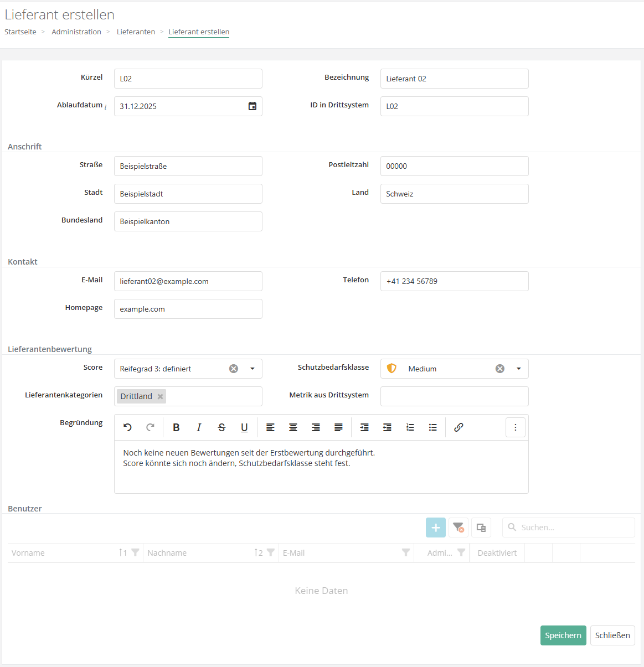Go to Lieferanten breadcrumb

[x=136, y=32]
